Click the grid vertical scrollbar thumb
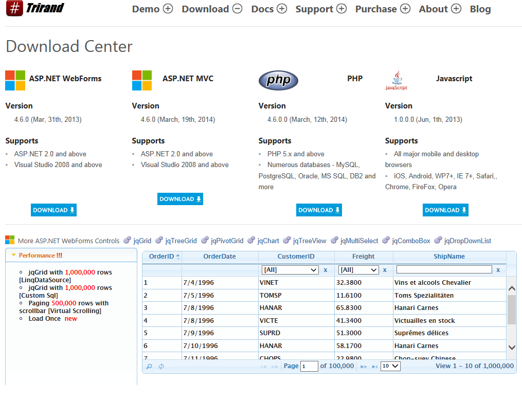 512,309
